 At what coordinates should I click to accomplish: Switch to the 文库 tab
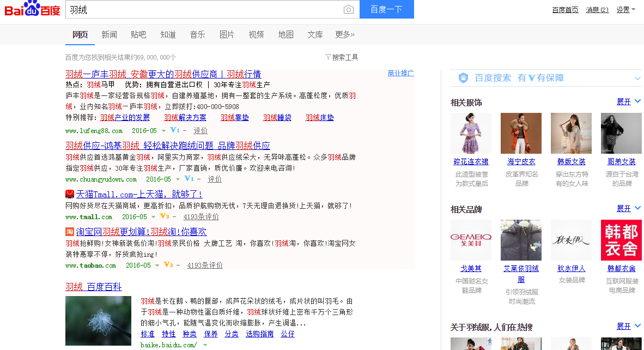(x=315, y=34)
